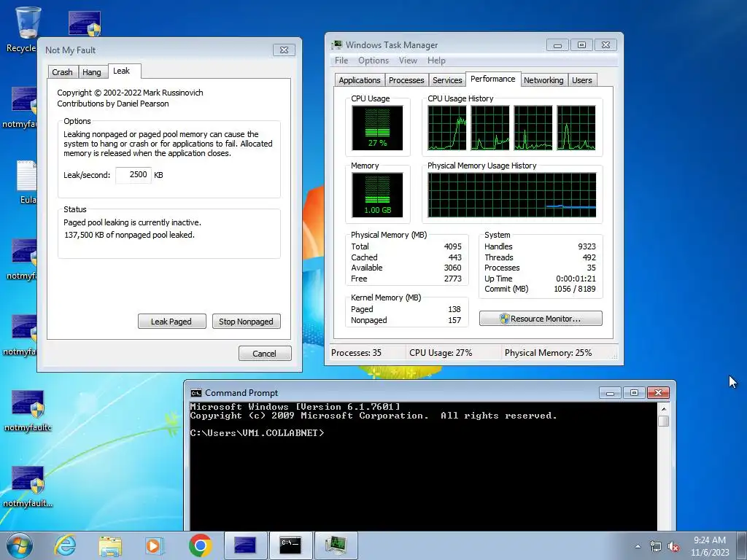Screen dimensions: 747x560
Task: Click the Memory 1.00 GB meter
Action: click(377, 195)
